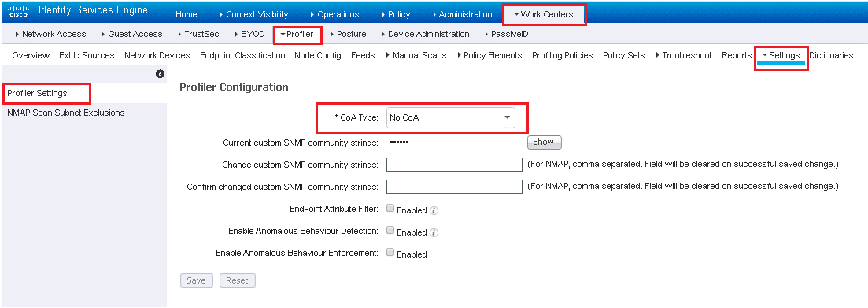Open the Node Config tab
Viewport: 868px width, 308px height.
tap(318, 55)
